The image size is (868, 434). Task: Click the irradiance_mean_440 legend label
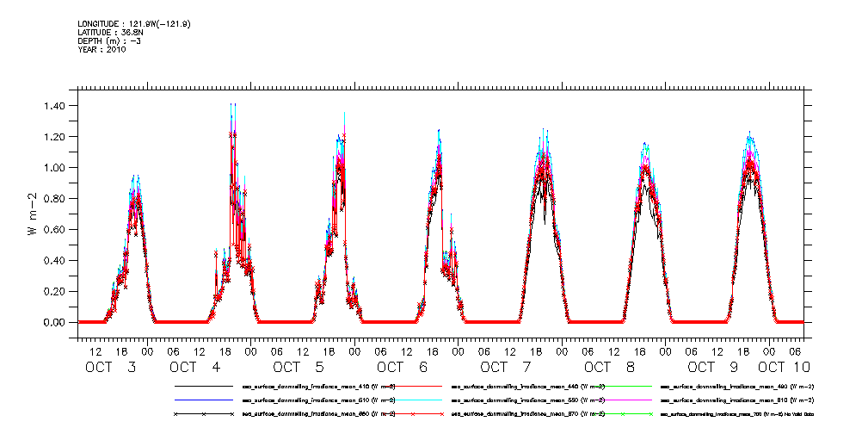pyautogui.click(x=528, y=386)
